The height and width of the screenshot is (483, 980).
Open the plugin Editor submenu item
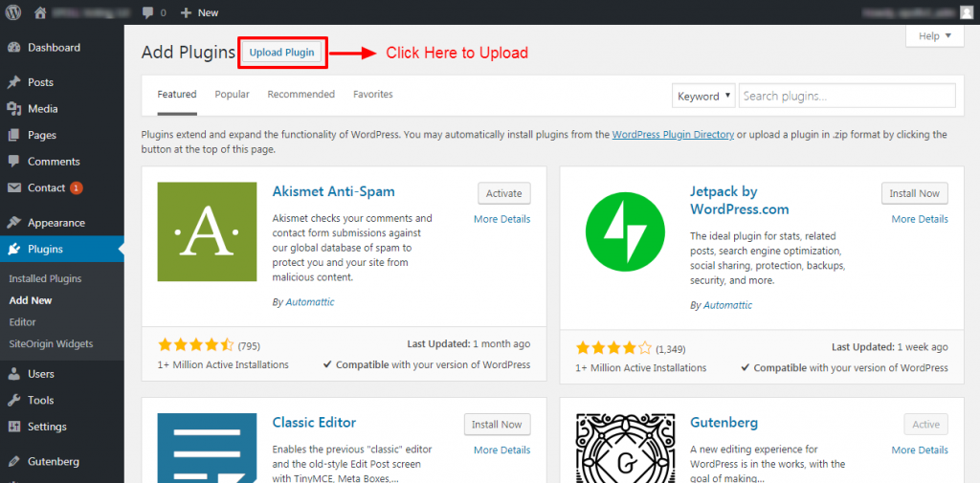point(23,322)
